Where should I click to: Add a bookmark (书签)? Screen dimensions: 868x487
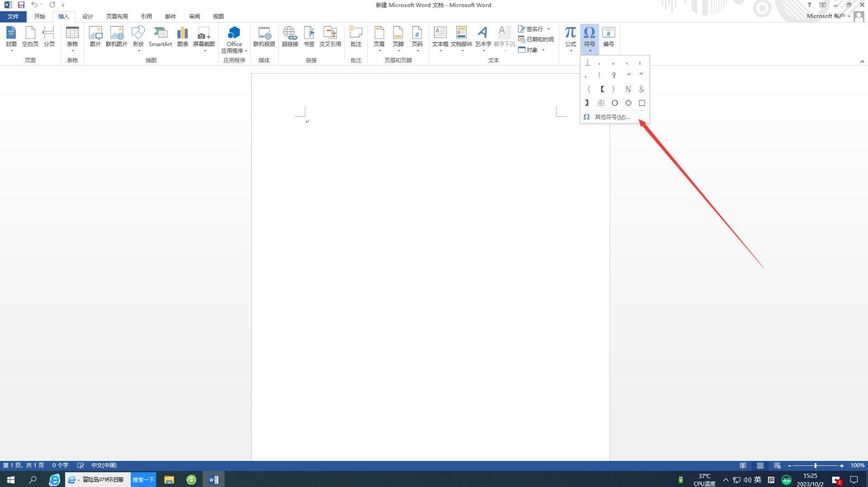(x=309, y=36)
